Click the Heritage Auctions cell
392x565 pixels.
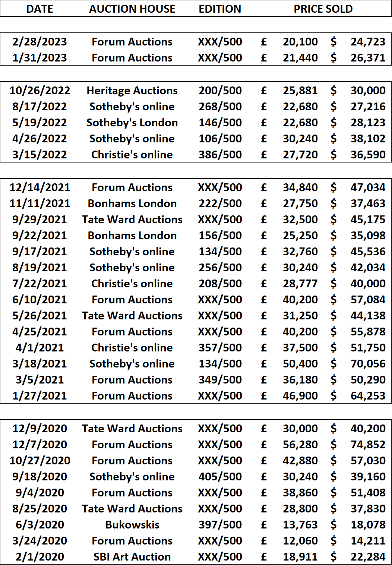pyautogui.click(x=132, y=91)
